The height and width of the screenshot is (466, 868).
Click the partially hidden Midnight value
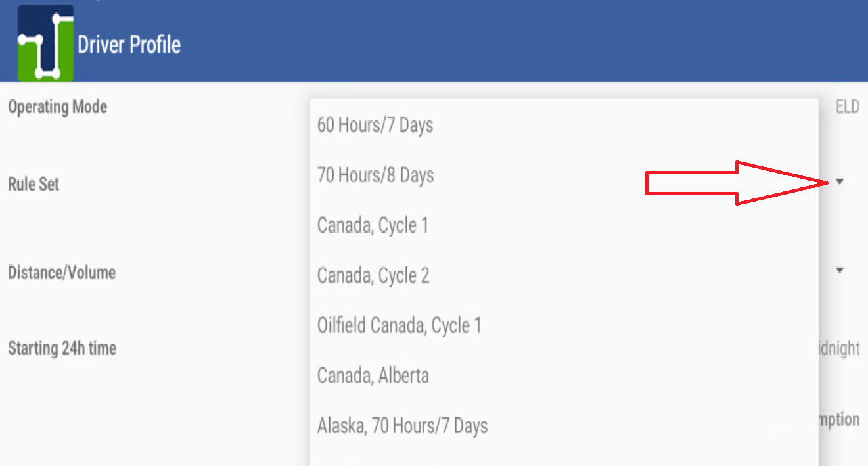point(839,348)
